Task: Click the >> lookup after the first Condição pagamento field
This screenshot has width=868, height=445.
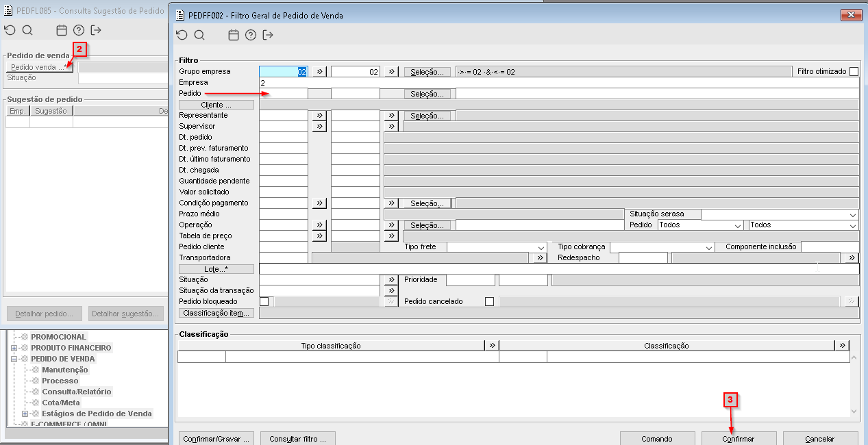Action: coord(319,203)
